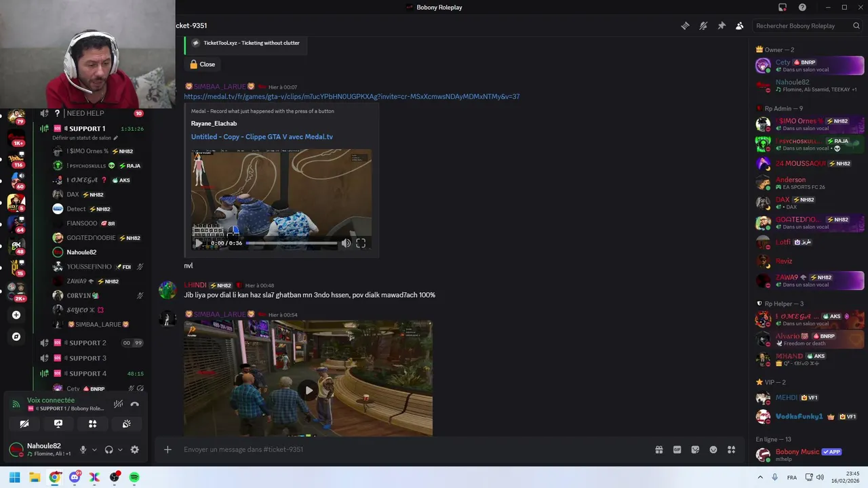Expand headphone output options arrow
Viewport: 868px width, 488px height.
click(x=120, y=449)
